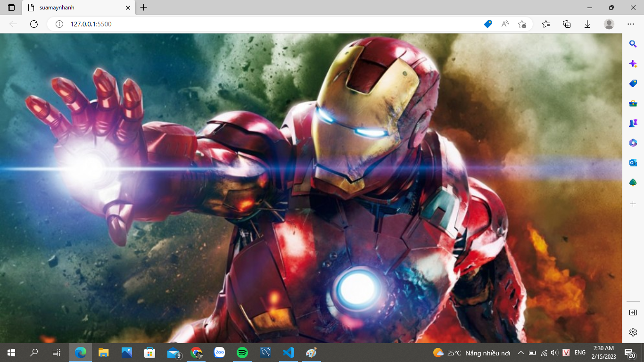The width and height of the screenshot is (644, 362).
Task: Open volume control
Action: 554,353
